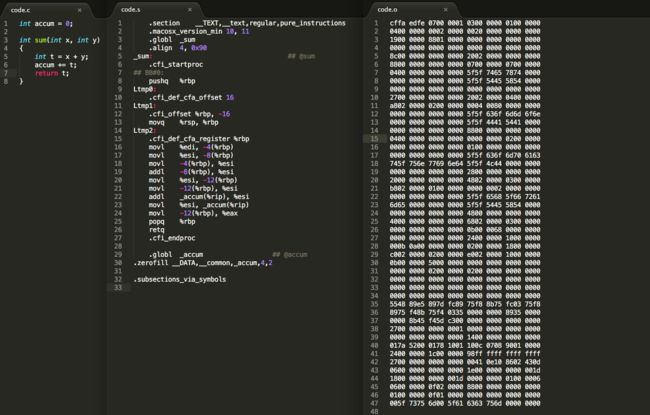Image resolution: width=650 pixels, height=415 pixels.
Task: Click hex line starting '1900 0000 8801'
Action: click(x=465, y=40)
